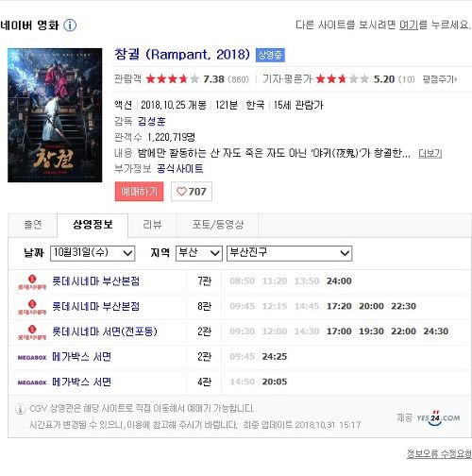472x476 pixels.
Task: Select the 22:30 showtime at 부산본점 8관
Action: pos(403,306)
